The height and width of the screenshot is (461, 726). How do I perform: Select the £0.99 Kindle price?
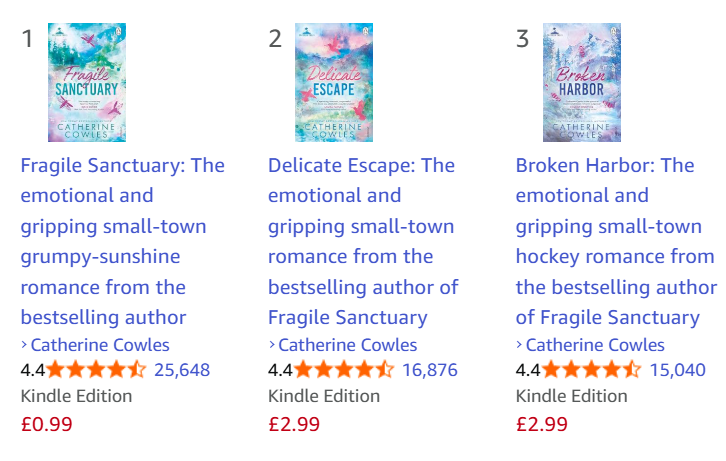[47, 423]
